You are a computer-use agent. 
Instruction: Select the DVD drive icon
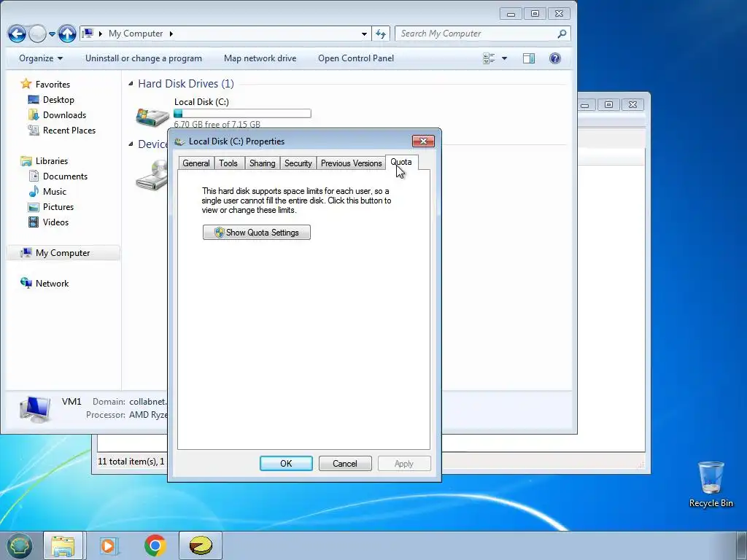[x=152, y=175]
